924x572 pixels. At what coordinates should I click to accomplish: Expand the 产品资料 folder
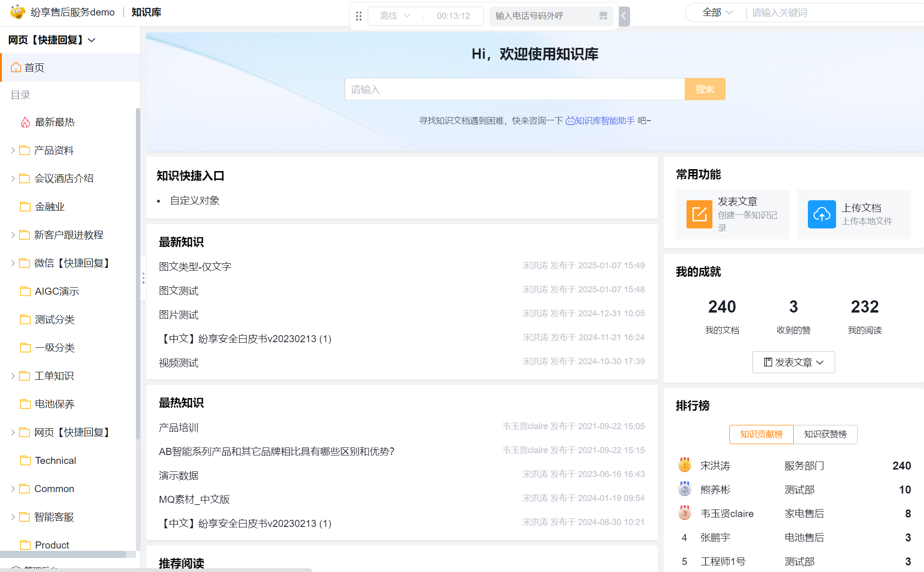(13, 150)
